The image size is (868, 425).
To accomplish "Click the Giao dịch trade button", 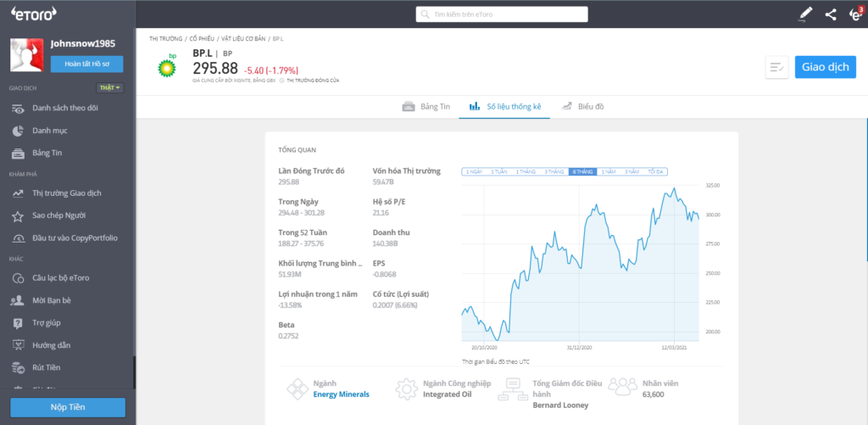I will tap(826, 67).
